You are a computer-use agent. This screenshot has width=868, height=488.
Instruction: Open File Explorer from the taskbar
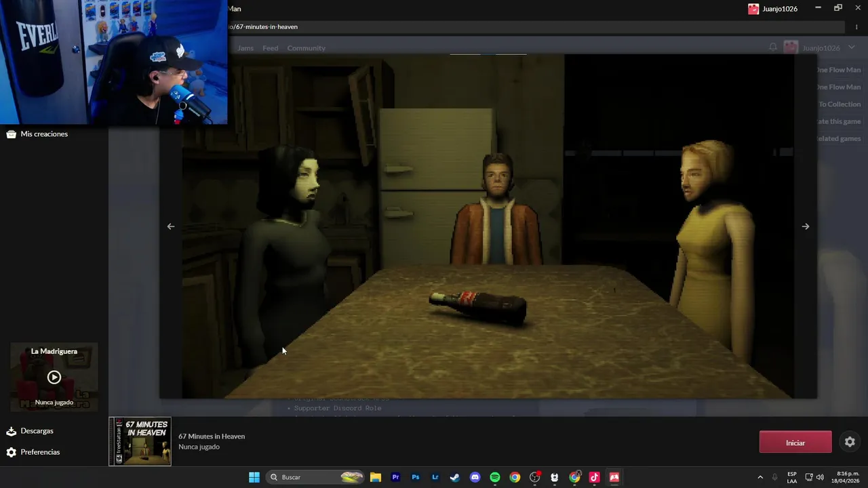[376, 477]
